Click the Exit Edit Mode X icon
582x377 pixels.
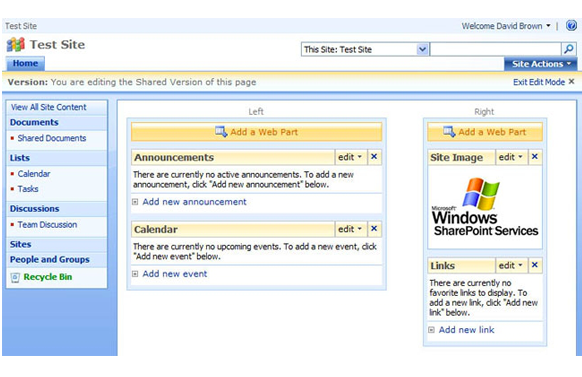pos(572,82)
